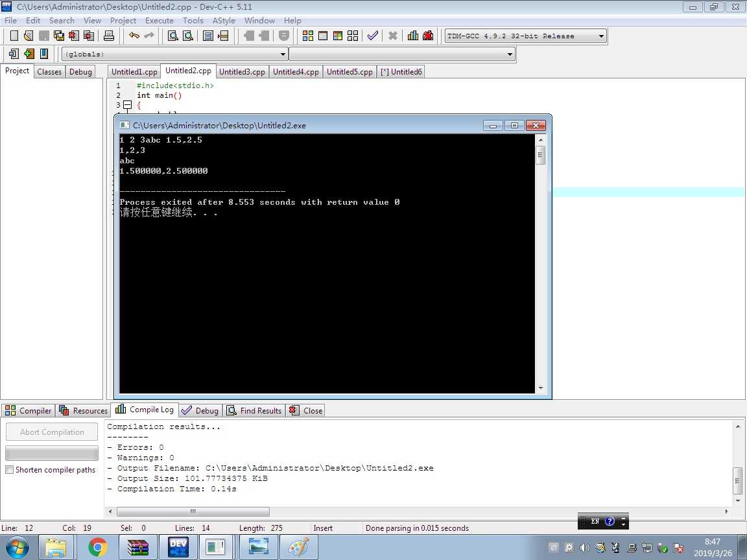This screenshot has height=560, width=747.
Task: Click the Close file toolbar icon
Action: point(74,36)
